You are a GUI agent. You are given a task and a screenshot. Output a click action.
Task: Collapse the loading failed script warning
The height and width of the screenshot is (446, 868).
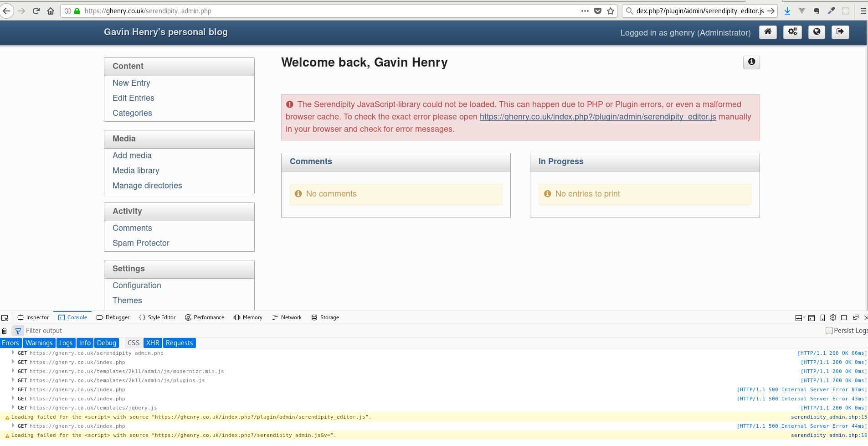point(6,417)
